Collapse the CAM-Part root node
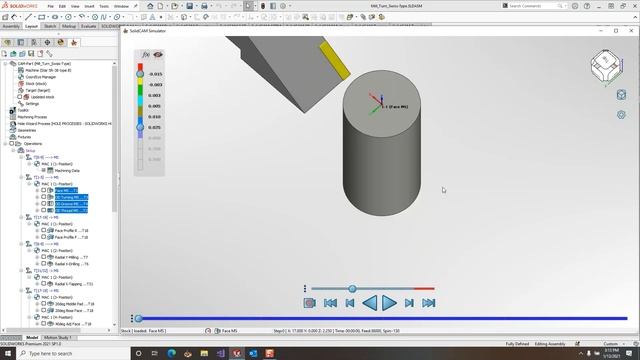 (5, 64)
